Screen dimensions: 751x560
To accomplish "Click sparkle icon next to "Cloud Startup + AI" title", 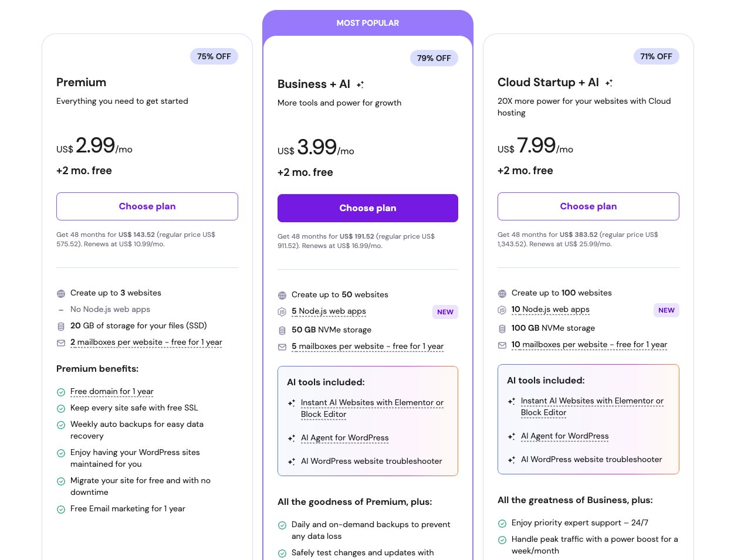I will 609,83.
